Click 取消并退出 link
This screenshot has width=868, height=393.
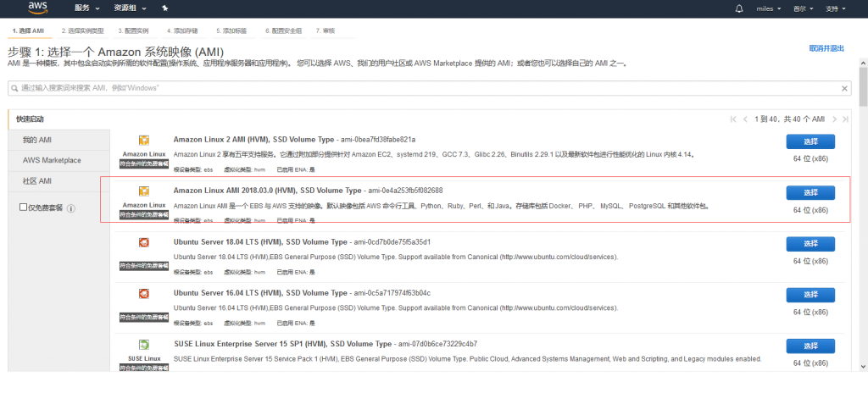point(826,48)
